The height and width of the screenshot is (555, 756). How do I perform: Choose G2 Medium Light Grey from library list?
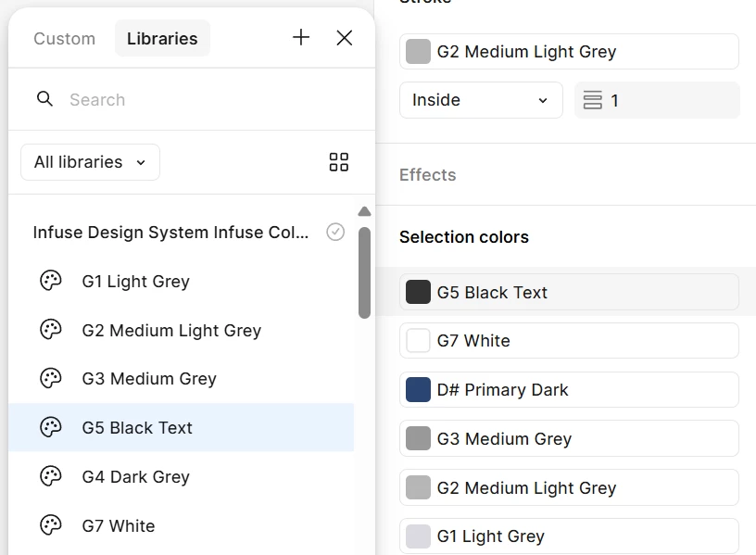171,330
